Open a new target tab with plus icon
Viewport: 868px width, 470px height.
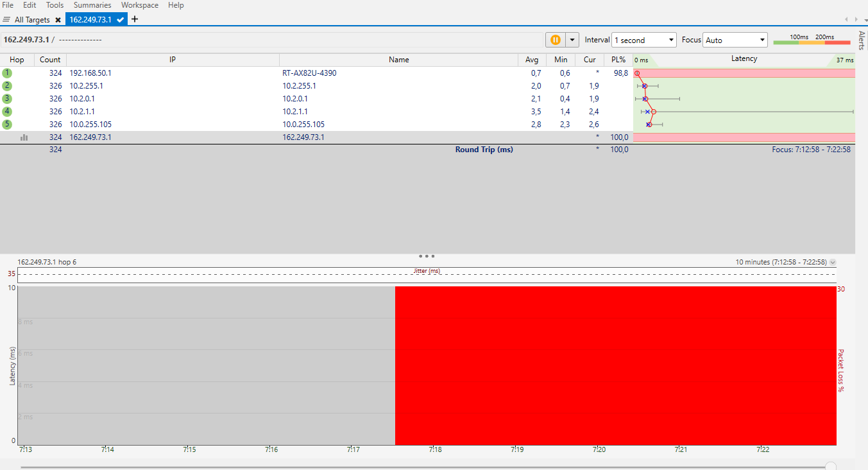coord(135,19)
